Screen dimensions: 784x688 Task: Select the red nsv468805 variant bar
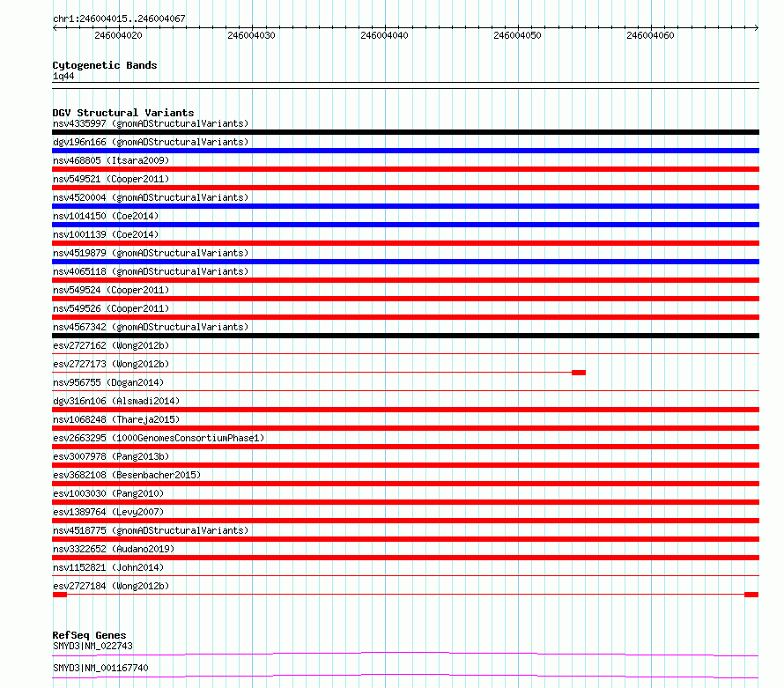[405, 169]
